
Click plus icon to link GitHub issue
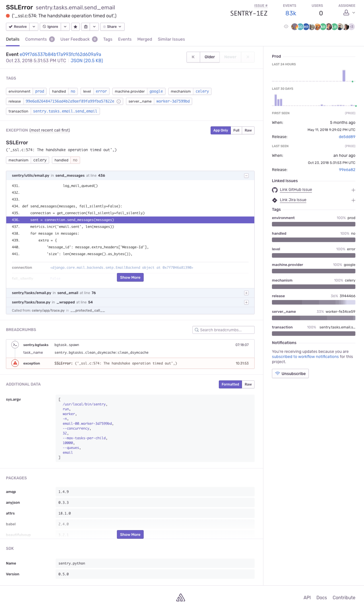tap(353, 190)
